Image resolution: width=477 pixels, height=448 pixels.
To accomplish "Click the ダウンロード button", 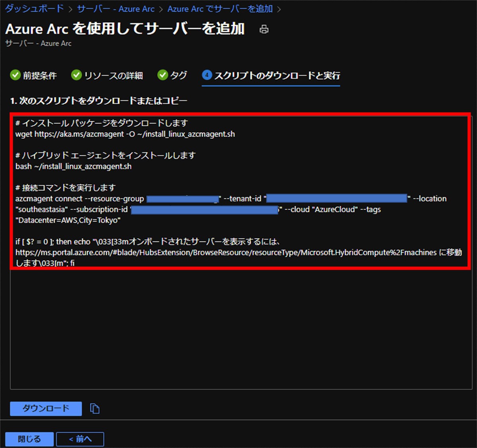I will (46, 408).
